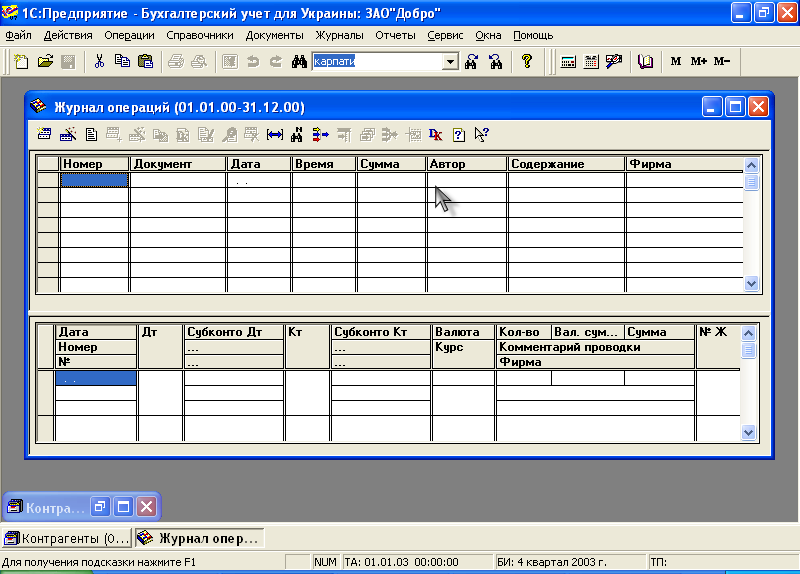This screenshot has height=574, width=800.
Task: Add a new operation row in journal toolbar
Action: coord(44,135)
